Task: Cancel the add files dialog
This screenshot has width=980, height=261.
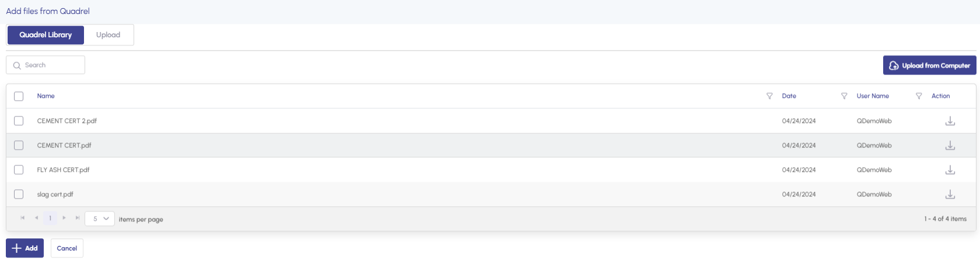Action: point(67,248)
